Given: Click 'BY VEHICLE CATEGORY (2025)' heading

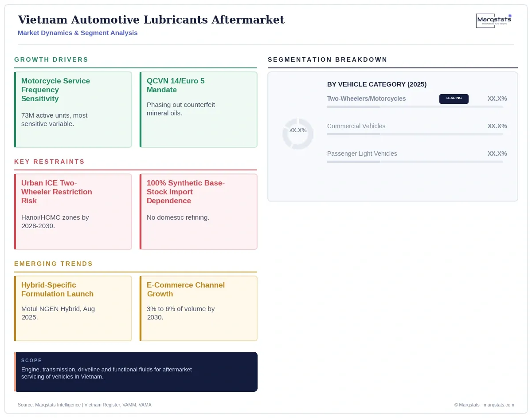Looking at the screenshot, I should pyautogui.click(x=377, y=84).
